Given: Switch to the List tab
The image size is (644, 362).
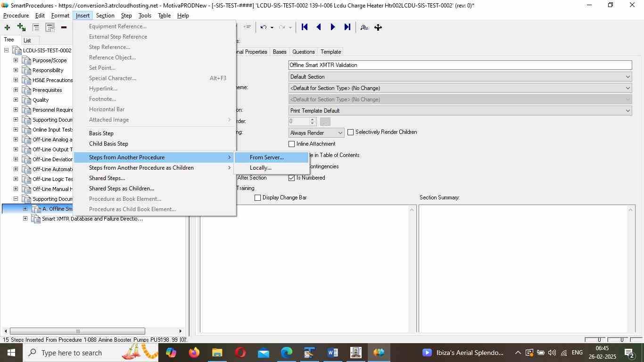Looking at the screenshot, I should (x=27, y=41).
